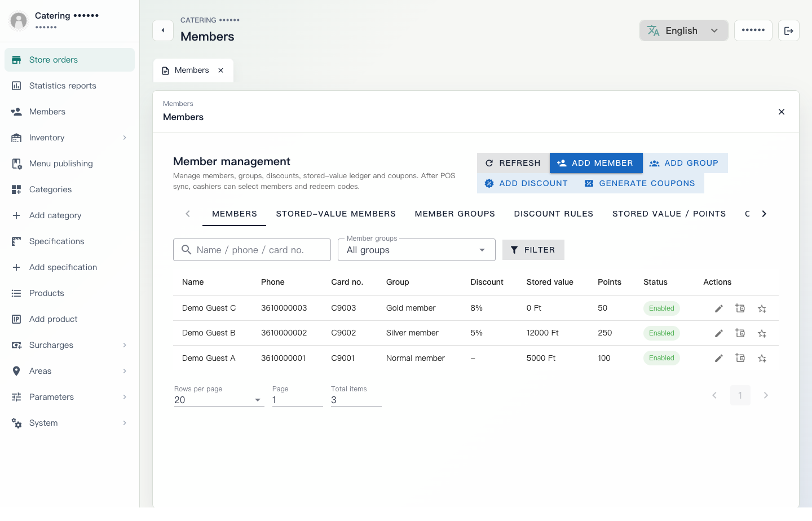Click the Page number input field
Image resolution: width=812 pixels, height=521 pixels.
[x=298, y=400]
